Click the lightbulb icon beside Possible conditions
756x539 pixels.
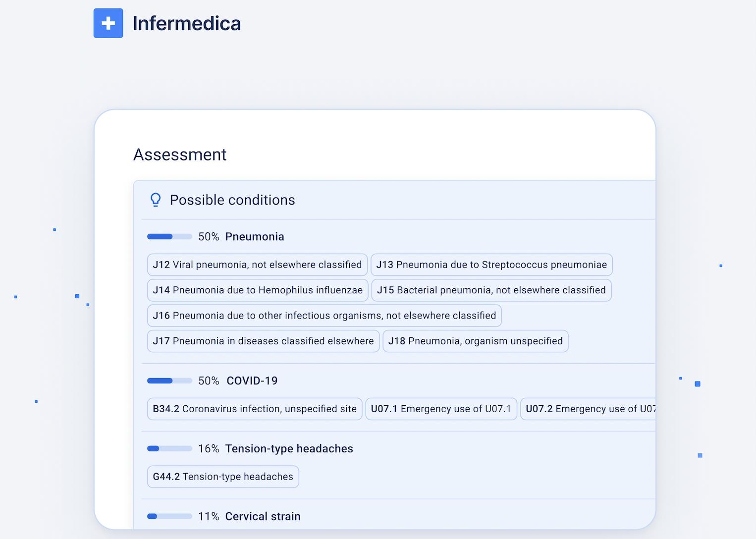156,200
